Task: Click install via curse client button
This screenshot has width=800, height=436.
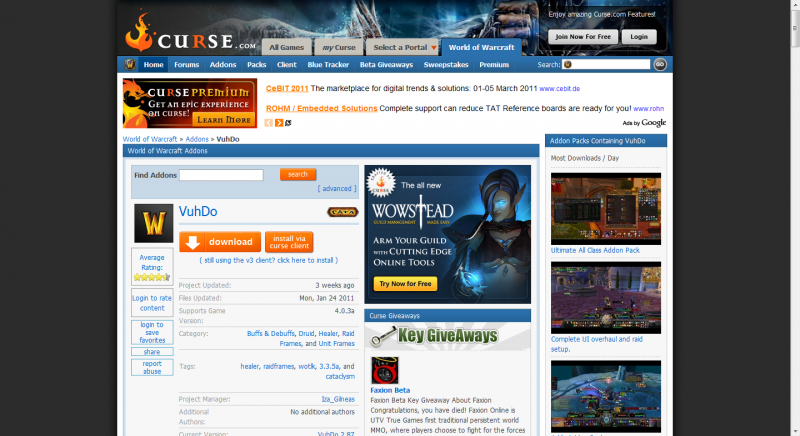Action: (290, 241)
